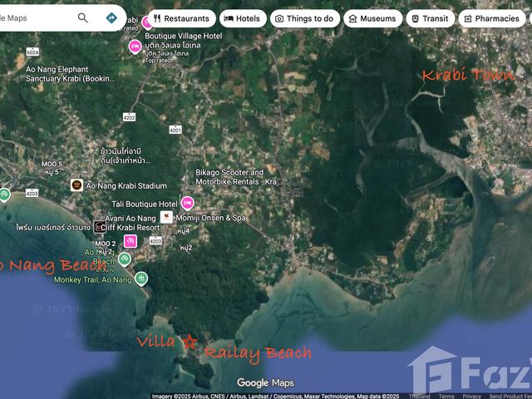Open the Tali Boutique Hotel pink pin
Screen dimensions: 532x399
pos(187,203)
